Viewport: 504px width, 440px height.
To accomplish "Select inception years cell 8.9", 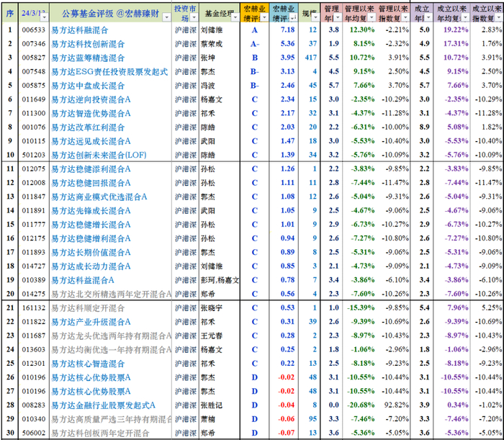I will tap(423, 127).
